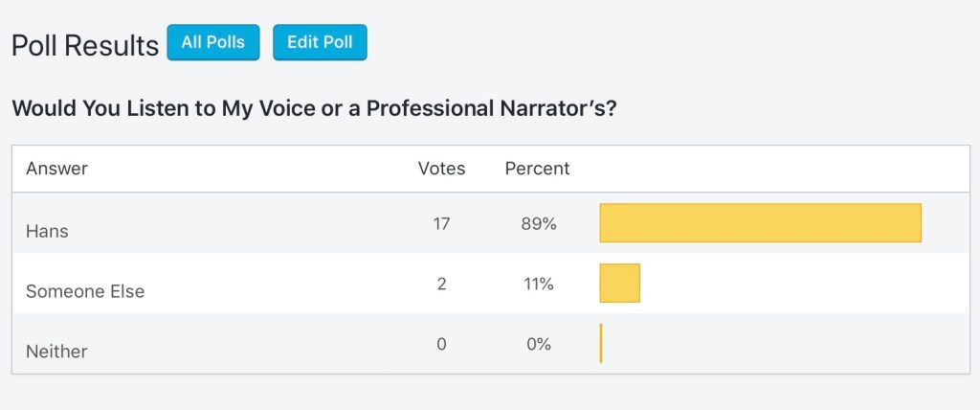980x410 pixels.
Task: Click the Poll Results page heading
Action: point(84,45)
